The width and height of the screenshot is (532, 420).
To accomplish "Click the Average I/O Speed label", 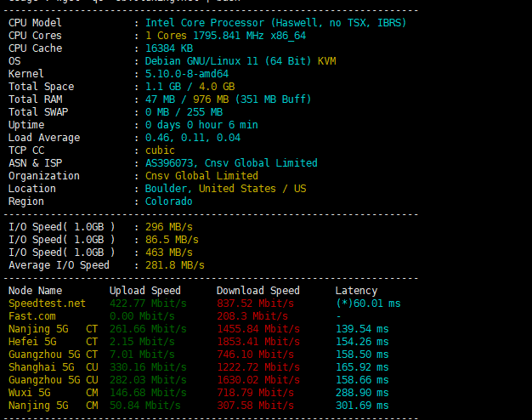I will coord(59,265).
